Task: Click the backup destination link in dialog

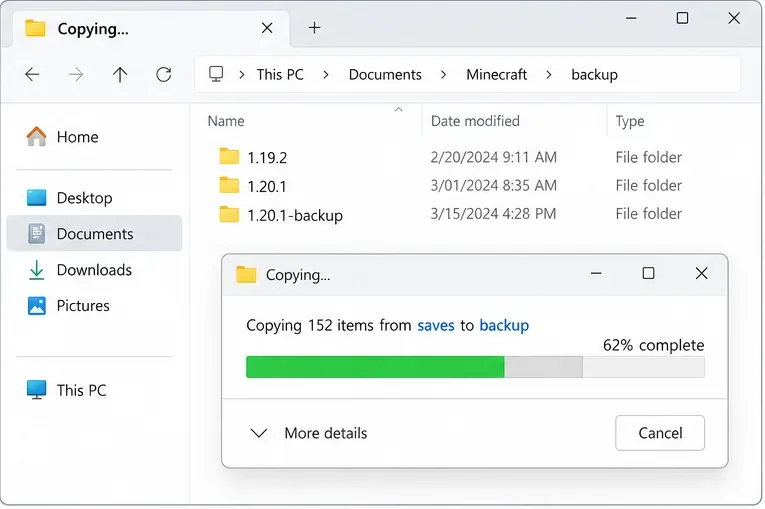Action: pyautogui.click(x=504, y=325)
